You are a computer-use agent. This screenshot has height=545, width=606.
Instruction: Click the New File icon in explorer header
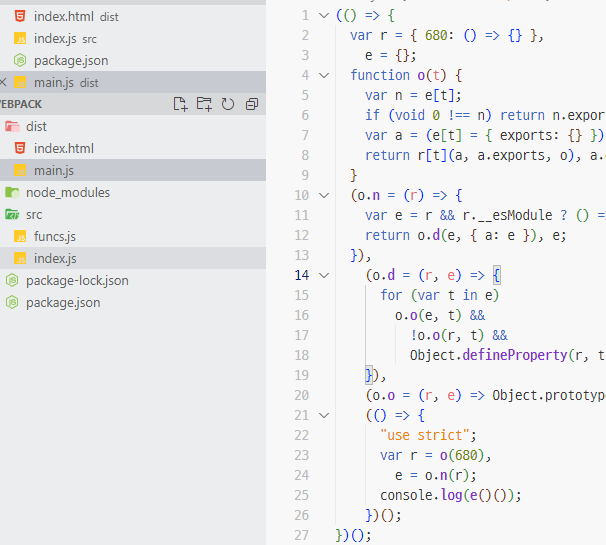pos(180,104)
